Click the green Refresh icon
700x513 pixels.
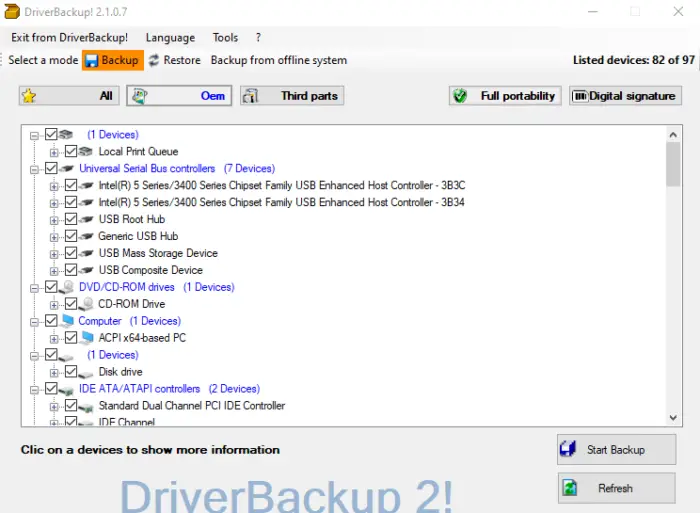[x=570, y=488]
